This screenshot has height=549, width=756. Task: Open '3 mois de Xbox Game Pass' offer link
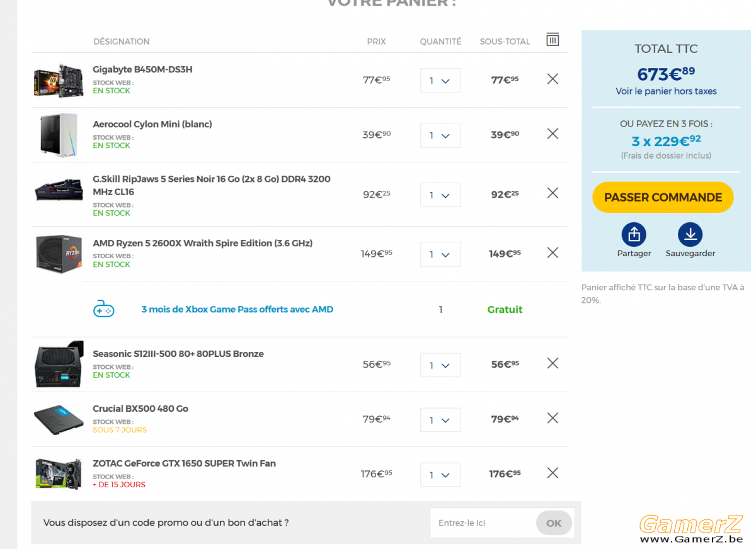tap(238, 309)
